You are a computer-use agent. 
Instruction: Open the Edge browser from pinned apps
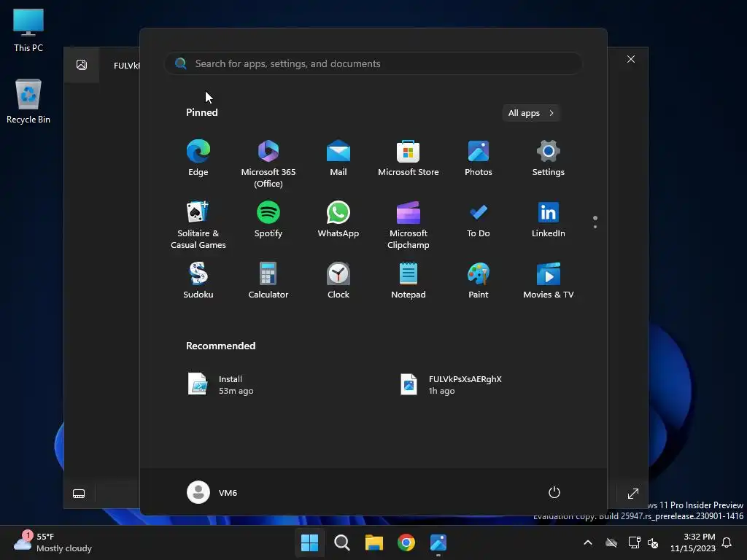pyautogui.click(x=198, y=158)
